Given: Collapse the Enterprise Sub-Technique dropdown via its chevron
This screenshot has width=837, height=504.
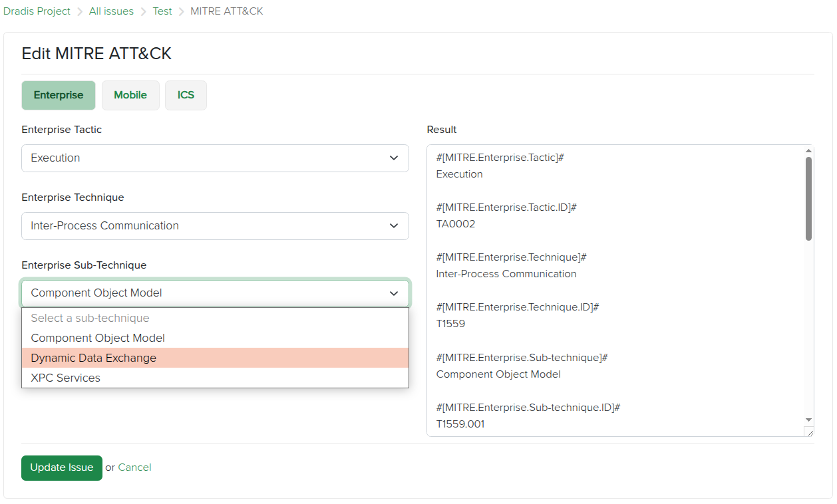Looking at the screenshot, I should pos(393,293).
